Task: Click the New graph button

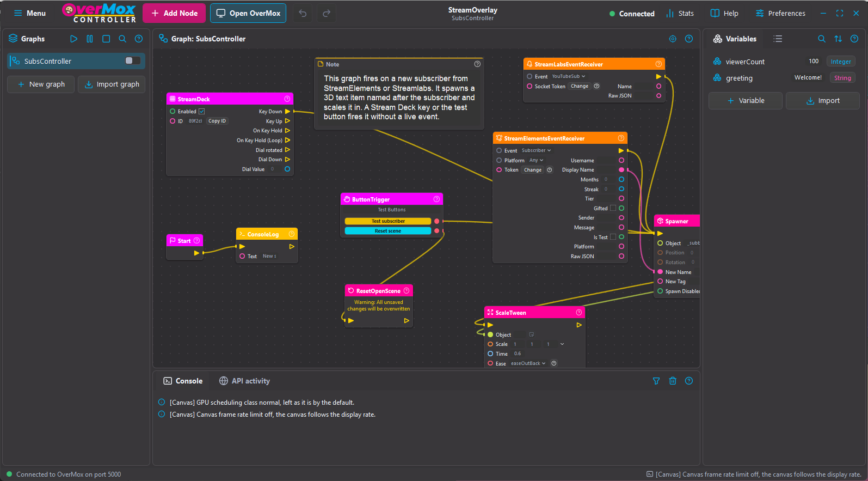Action: [41, 84]
